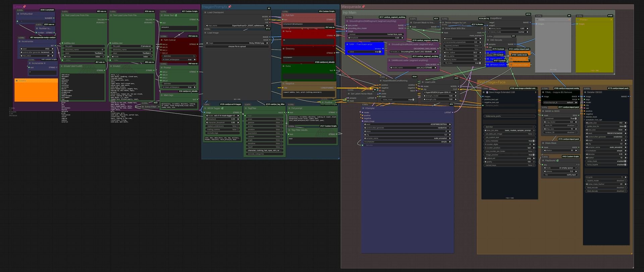Open the WD14 Tagger model dropdown

click(x=223, y=116)
